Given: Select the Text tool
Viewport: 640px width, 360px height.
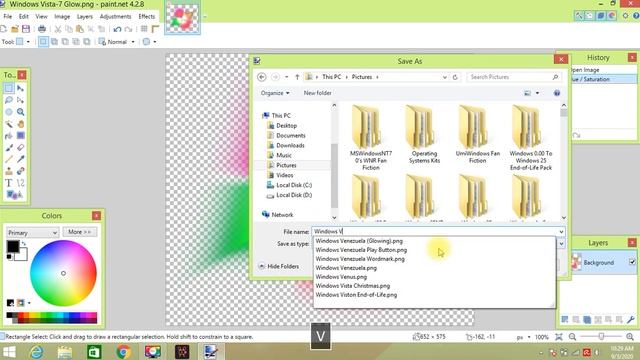Looking at the screenshot, I should tap(9, 183).
